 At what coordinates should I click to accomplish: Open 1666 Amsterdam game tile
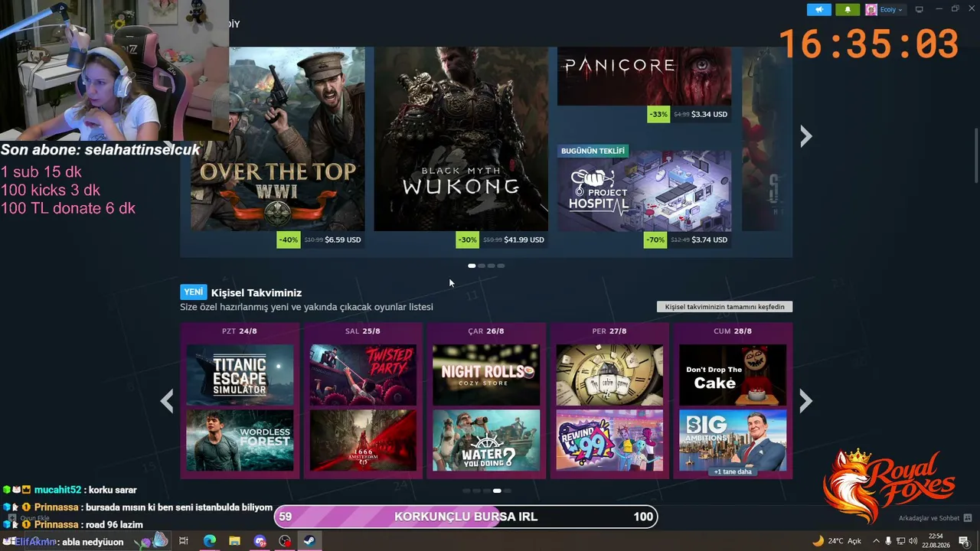363,440
